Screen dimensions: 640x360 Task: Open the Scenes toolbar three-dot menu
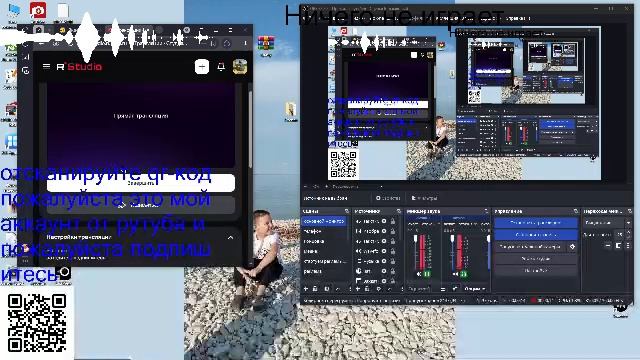point(350,289)
